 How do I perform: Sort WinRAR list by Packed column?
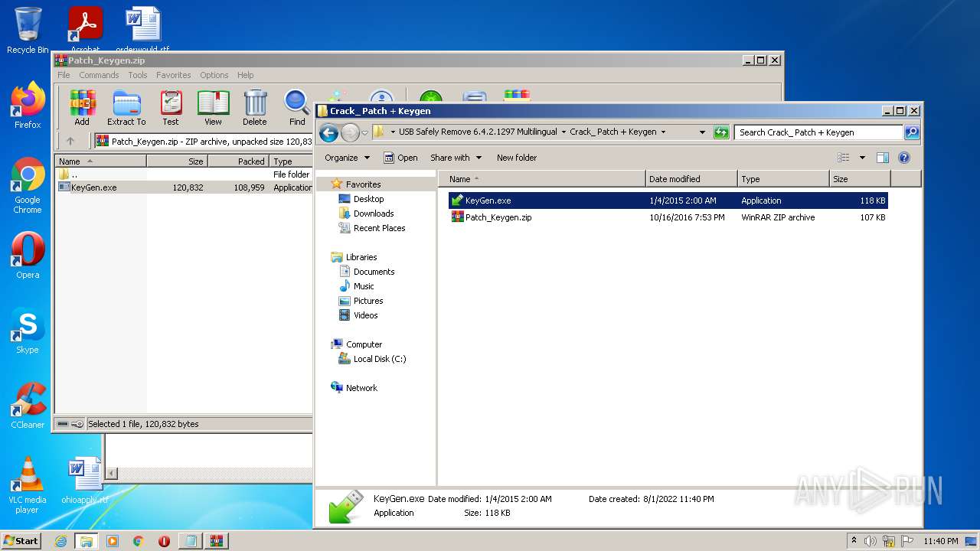point(238,161)
